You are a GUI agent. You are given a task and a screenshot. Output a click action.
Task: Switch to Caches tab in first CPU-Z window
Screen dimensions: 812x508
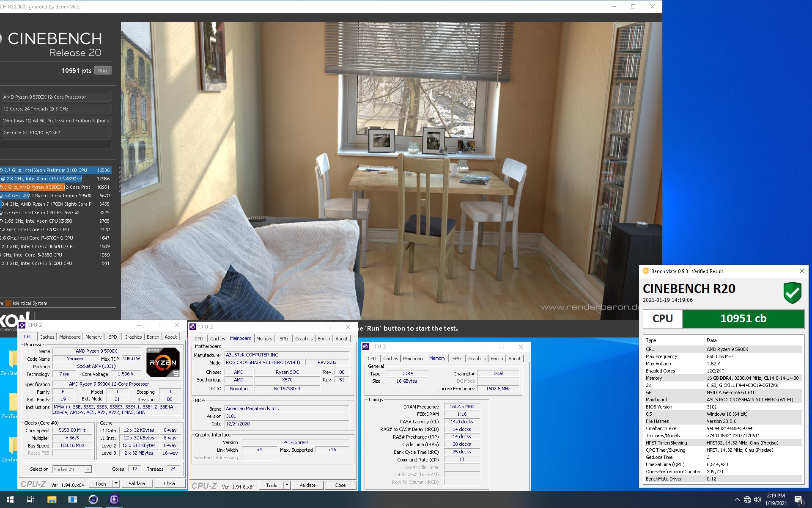(x=47, y=337)
